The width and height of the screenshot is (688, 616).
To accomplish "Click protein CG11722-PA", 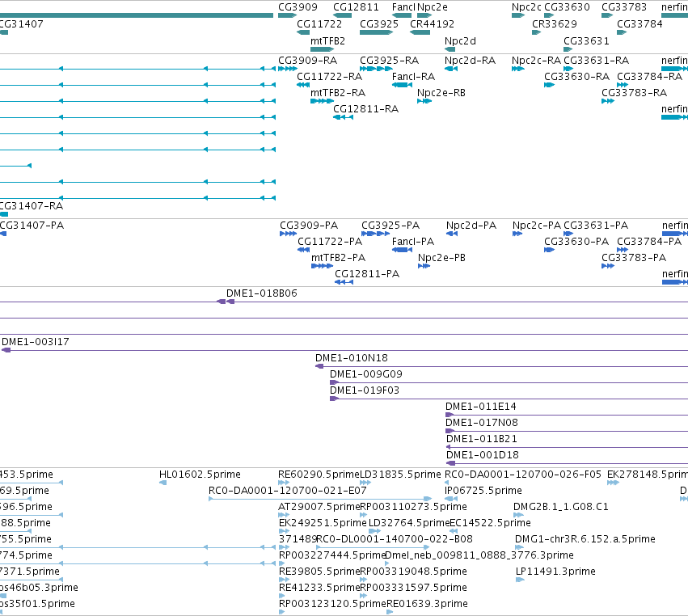I will [x=330, y=242].
